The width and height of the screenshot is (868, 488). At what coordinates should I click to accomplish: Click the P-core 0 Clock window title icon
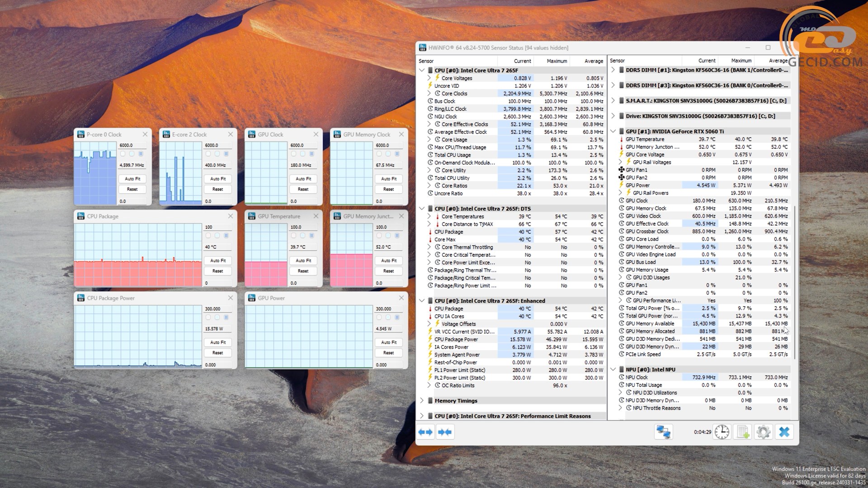pyautogui.click(x=81, y=134)
